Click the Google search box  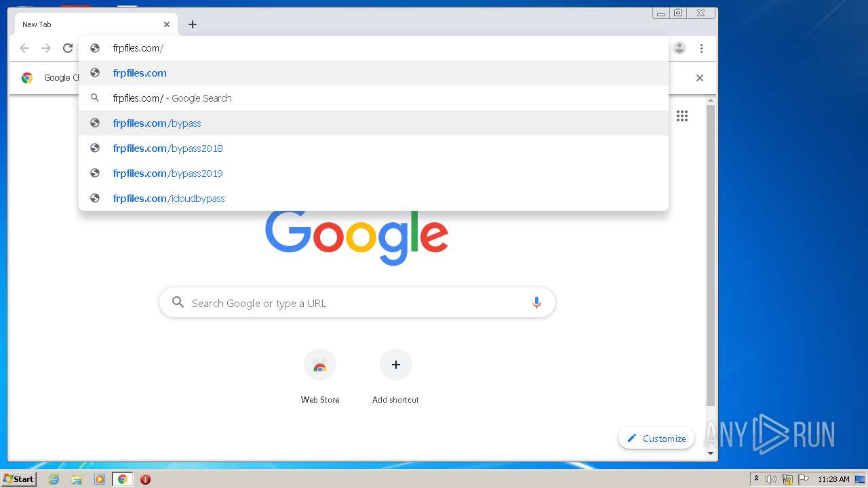click(x=357, y=303)
